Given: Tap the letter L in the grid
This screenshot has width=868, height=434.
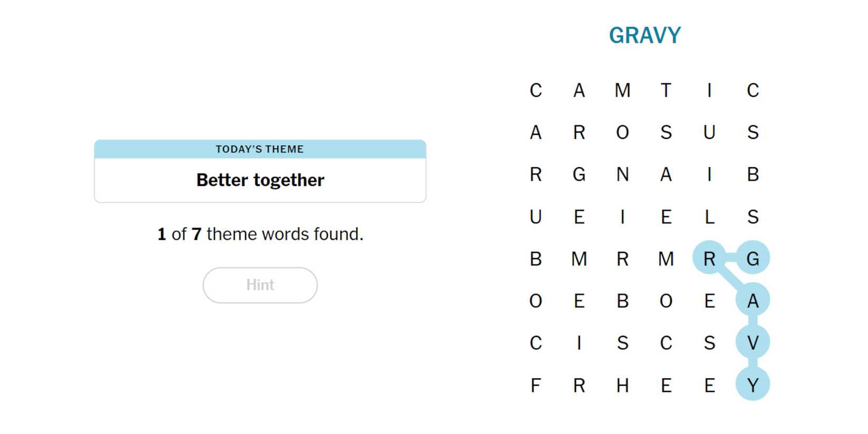Looking at the screenshot, I should [709, 217].
